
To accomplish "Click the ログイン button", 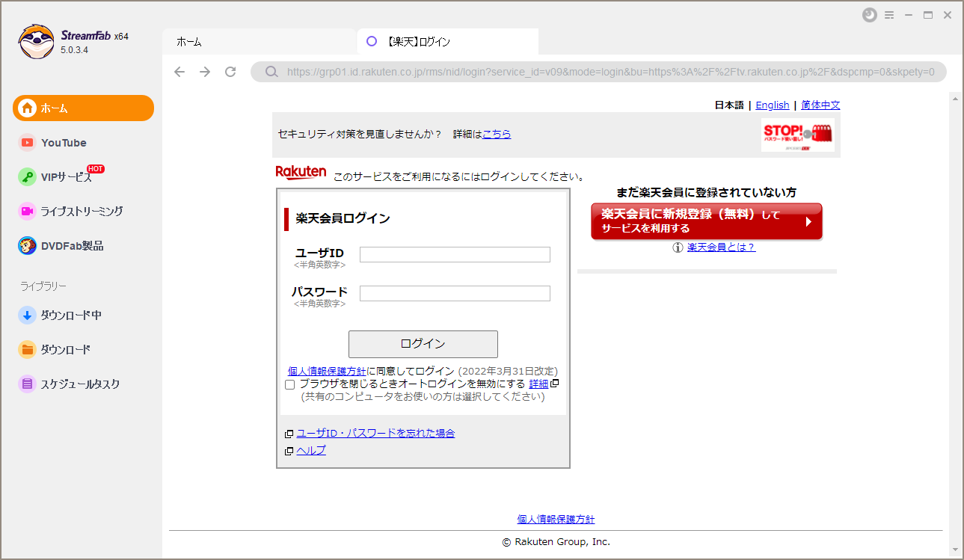I will (x=423, y=344).
